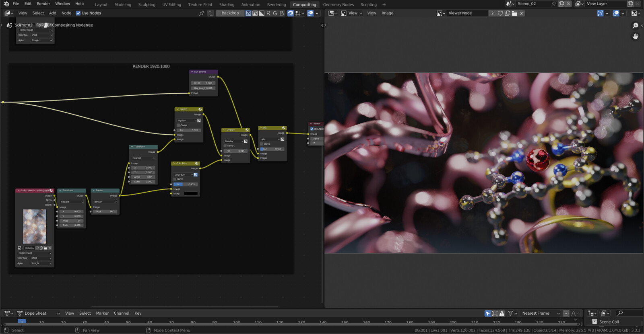Toggle Clamp checkbox on Overlay node
Image resolution: width=644 pixels, height=334 pixels.
tap(225, 145)
